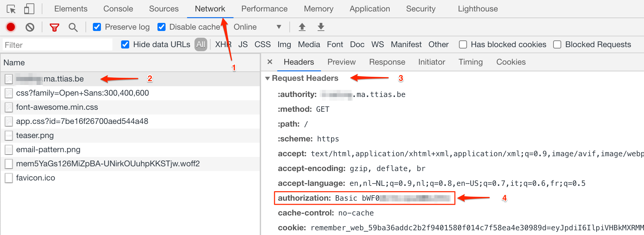Image resolution: width=644 pixels, height=235 pixels.
Task: Focus the Filter text field
Action: point(58,45)
